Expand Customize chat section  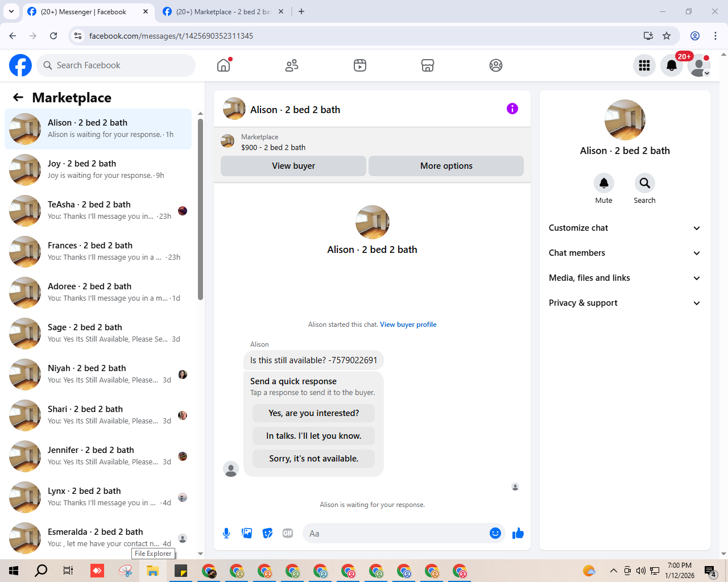tap(625, 228)
